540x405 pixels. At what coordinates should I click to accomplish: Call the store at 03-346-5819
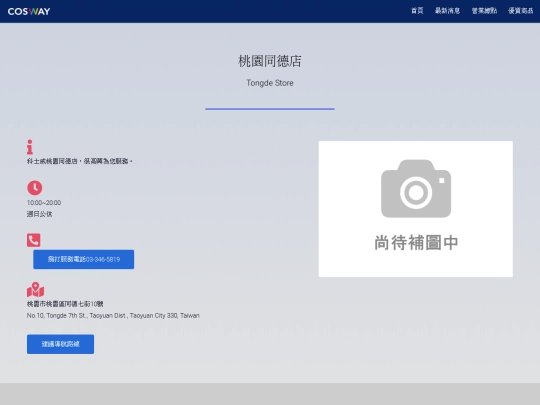(84, 259)
